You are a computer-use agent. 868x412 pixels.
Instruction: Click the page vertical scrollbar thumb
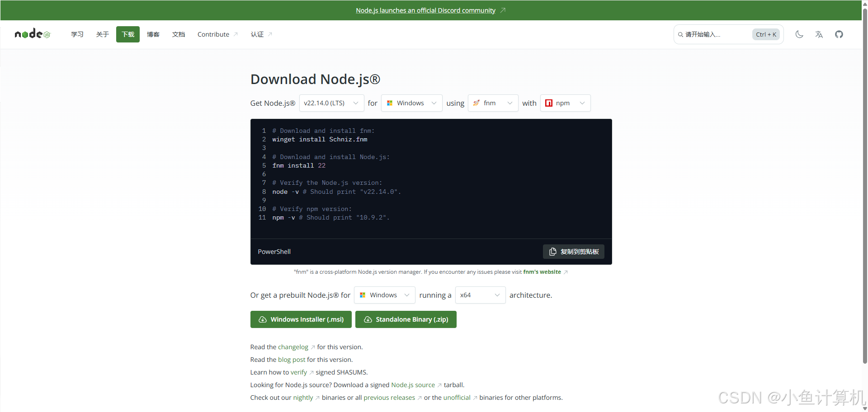864,185
